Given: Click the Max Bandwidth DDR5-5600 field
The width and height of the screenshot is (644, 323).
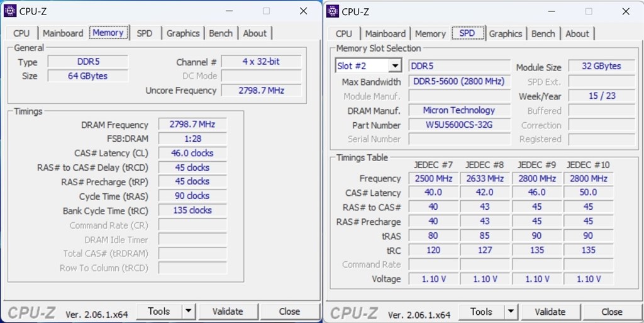Looking at the screenshot, I should click(x=458, y=82).
